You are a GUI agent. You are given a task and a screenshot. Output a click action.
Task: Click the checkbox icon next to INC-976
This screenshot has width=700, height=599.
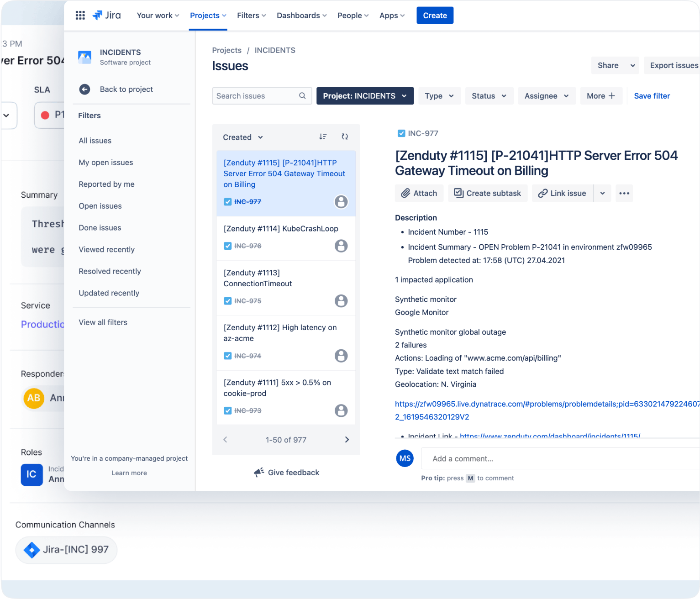[x=227, y=246]
